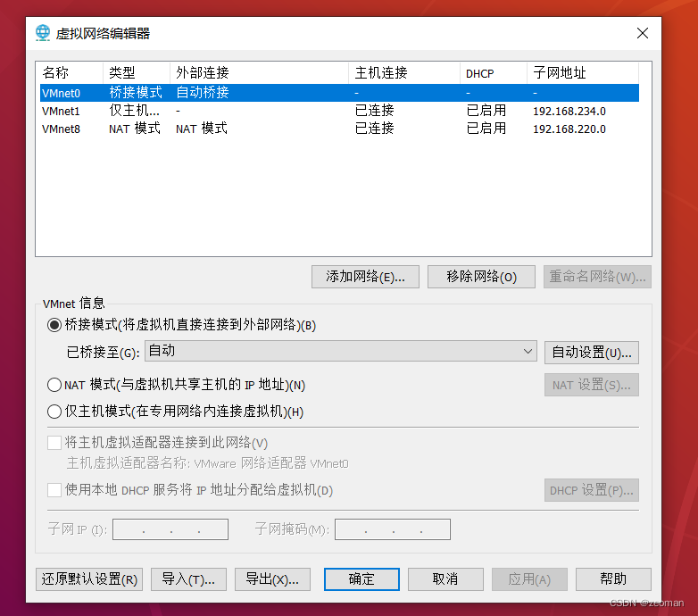Click the 移除网络(O) button
This screenshot has width=698, height=616.
click(x=481, y=277)
